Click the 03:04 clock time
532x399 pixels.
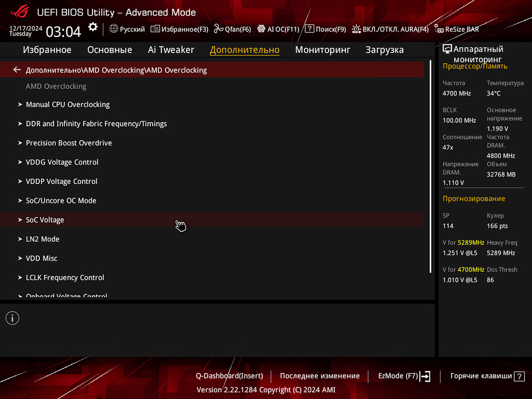[x=64, y=31]
